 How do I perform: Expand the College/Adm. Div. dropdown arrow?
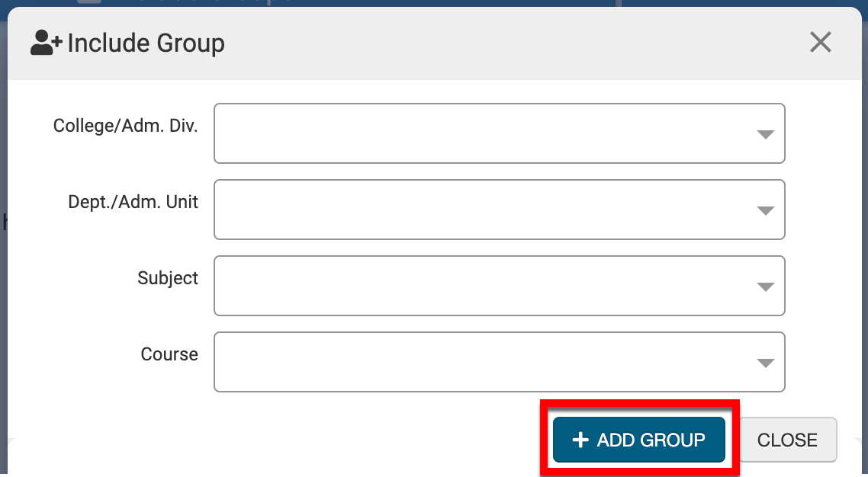(765, 135)
